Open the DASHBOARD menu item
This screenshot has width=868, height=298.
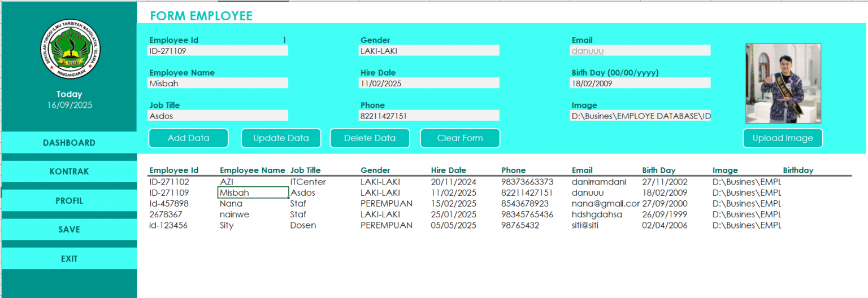point(69,143)
